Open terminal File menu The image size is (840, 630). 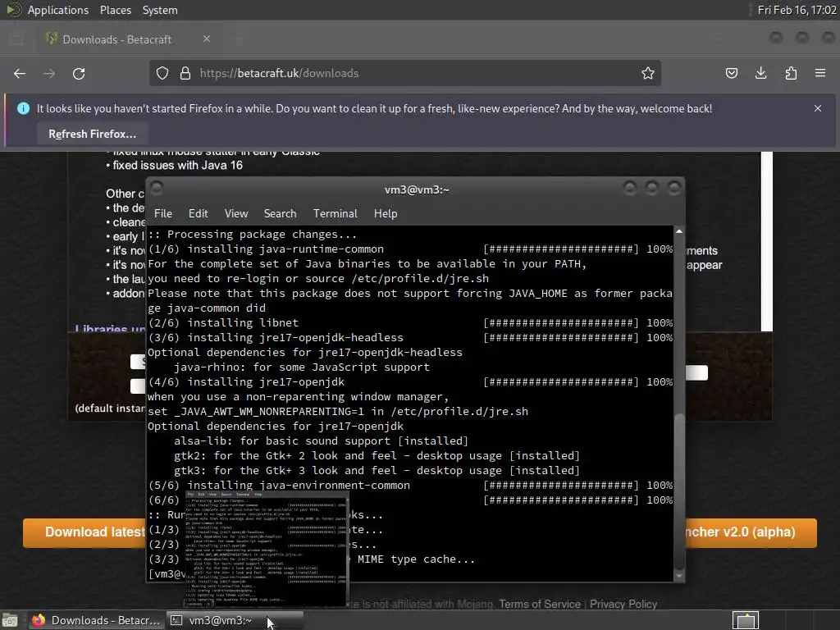pos(163,214)
